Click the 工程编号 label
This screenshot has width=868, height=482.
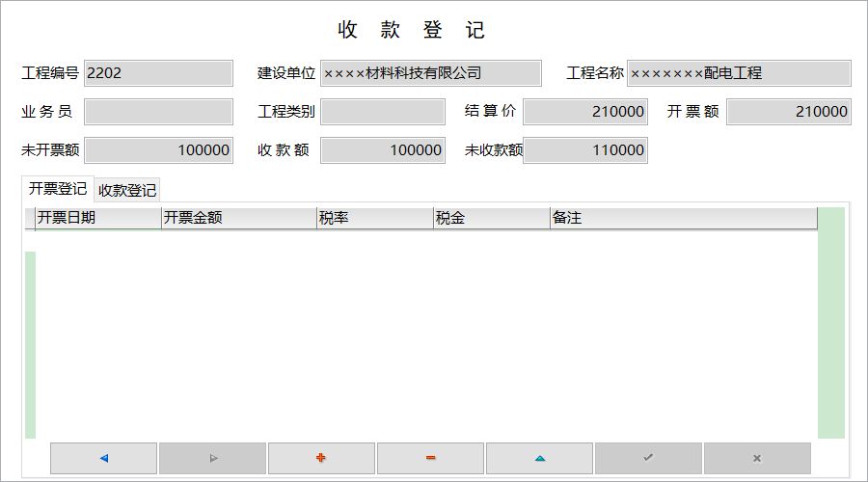click(x=50, y=73)
